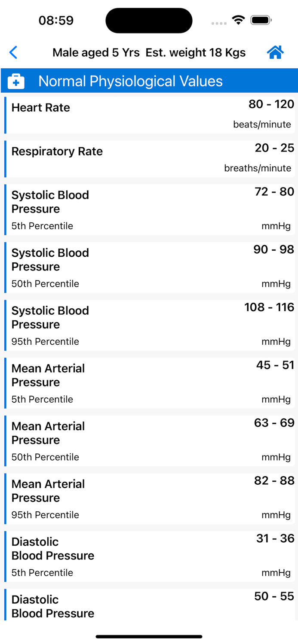Open the Systolic Blood Pressure 50th Percentile entry
The width and height of the screenshot is (298, 644).
149,267
